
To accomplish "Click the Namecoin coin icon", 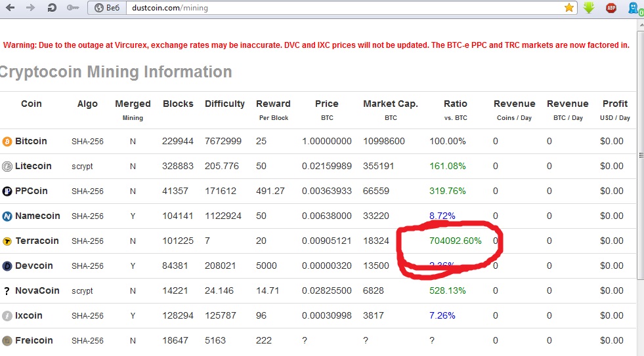I will pyautogui.click(x=7, y=216).
